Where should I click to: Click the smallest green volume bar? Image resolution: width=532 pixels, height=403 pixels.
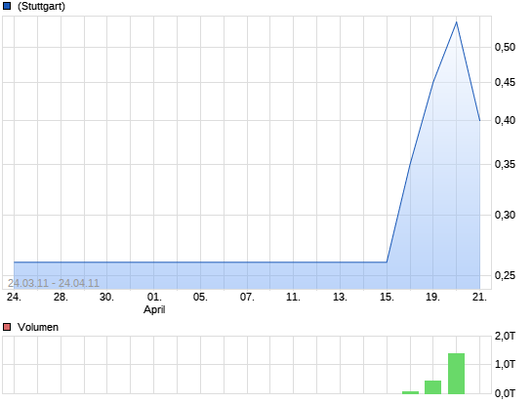(x=411, y=392)
